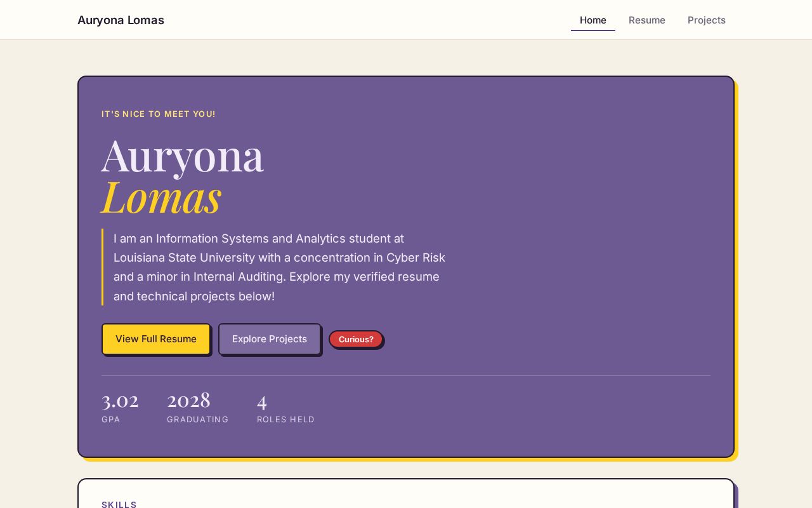Click the ROLES HELD label
This screenshot has width=812, height=508.
coord(286,419)
